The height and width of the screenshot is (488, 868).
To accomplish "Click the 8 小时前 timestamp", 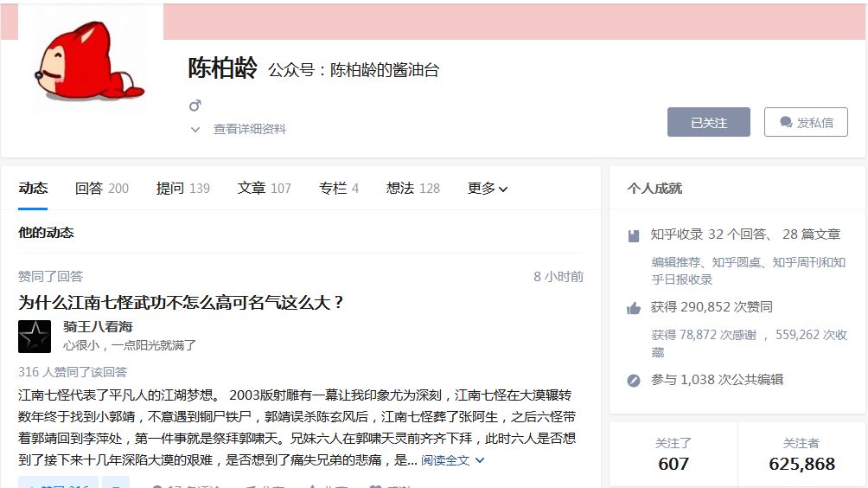I will (x=558, y=276).
